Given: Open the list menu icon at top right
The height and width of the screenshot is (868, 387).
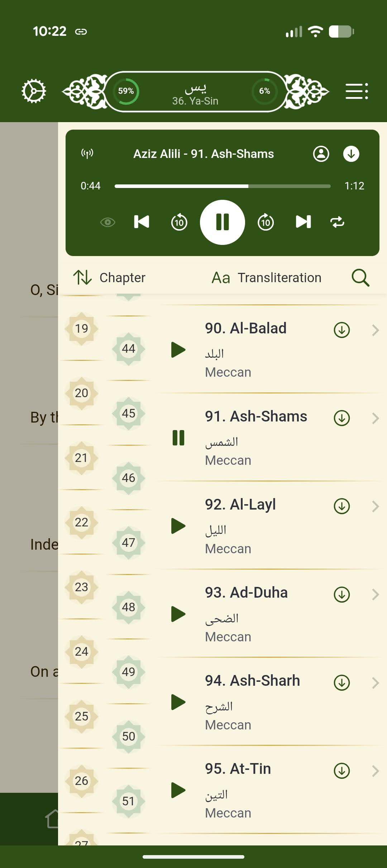Looking at the screenshot, I should tap(357, 91).
